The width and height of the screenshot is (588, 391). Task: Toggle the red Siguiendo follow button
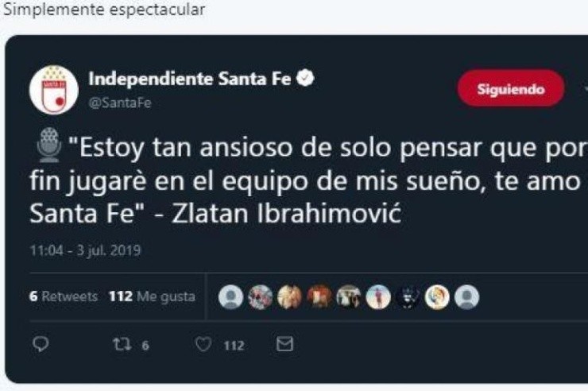pyautogui.click(x=511, y=88)
